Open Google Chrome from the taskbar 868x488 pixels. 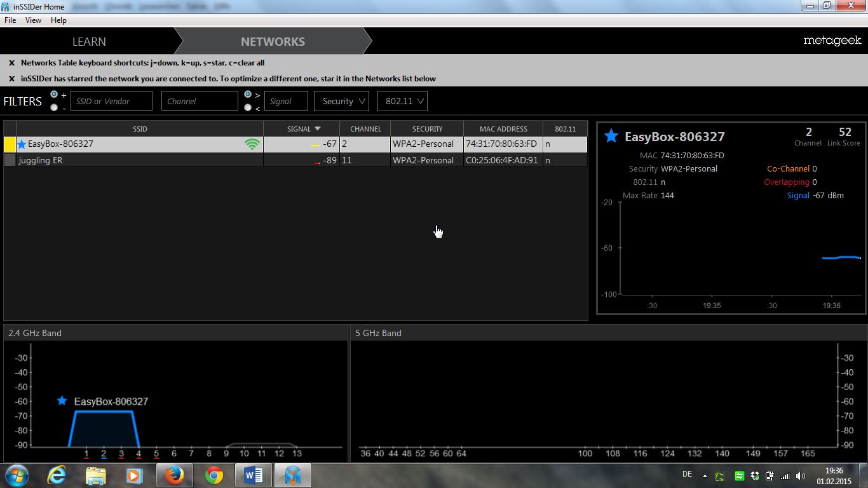click(214, 475)
